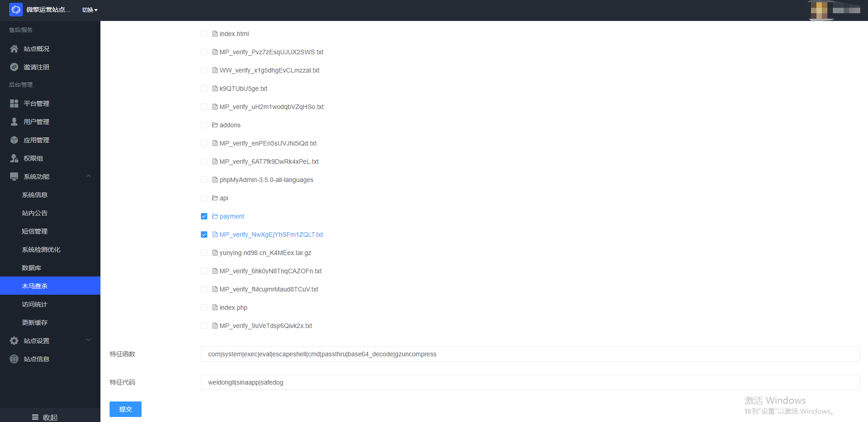The width and height of the screenshot is (868, 422).
Task: Select MP_verify_fMcujmrMaud8TCuV.txt file name
Action: [269, 289]
